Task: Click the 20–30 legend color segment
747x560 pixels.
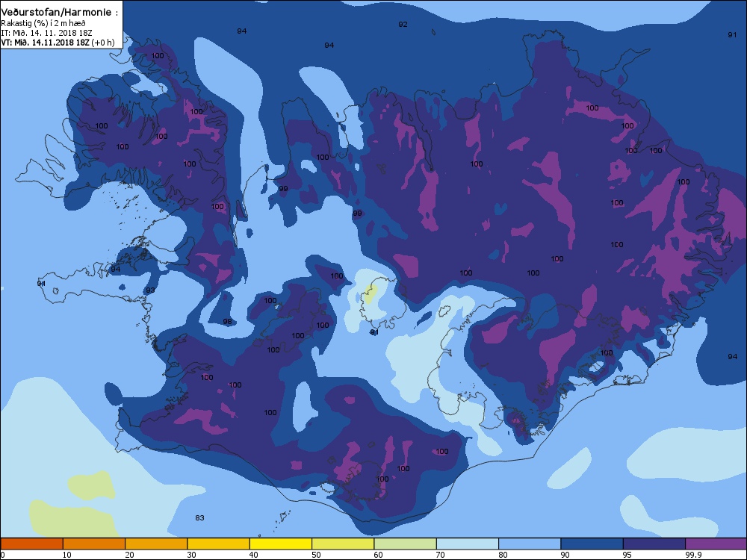Action: point(156,544)
